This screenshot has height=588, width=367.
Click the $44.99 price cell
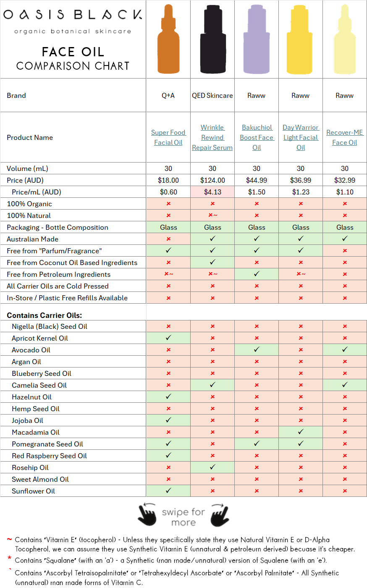point(257,180)
